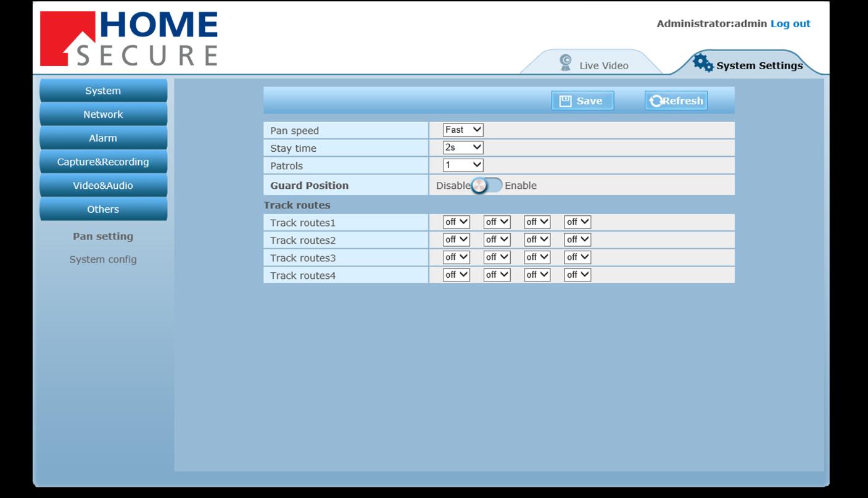
Task: Open first dropdown of Track routes2
Action: 457,239
